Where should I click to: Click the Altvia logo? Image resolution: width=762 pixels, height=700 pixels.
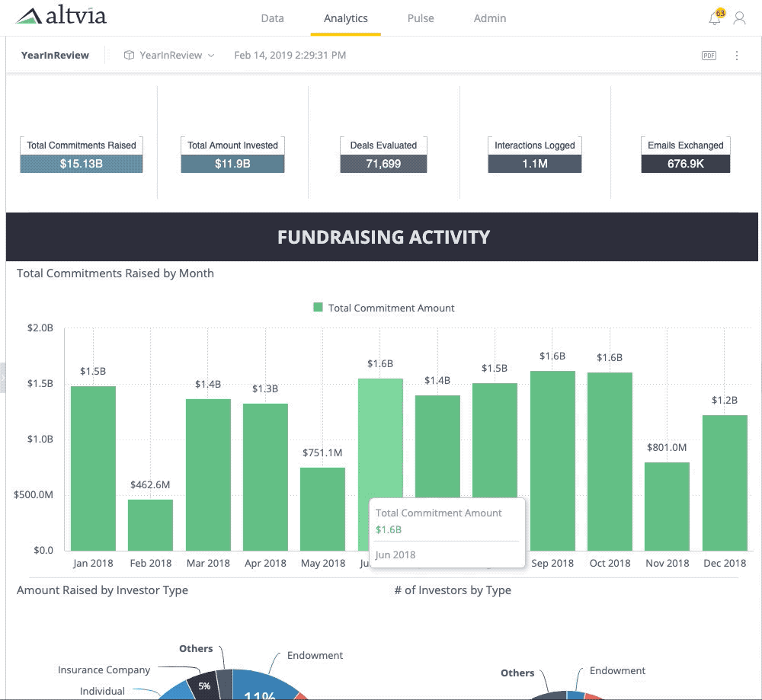coord(61,15)
